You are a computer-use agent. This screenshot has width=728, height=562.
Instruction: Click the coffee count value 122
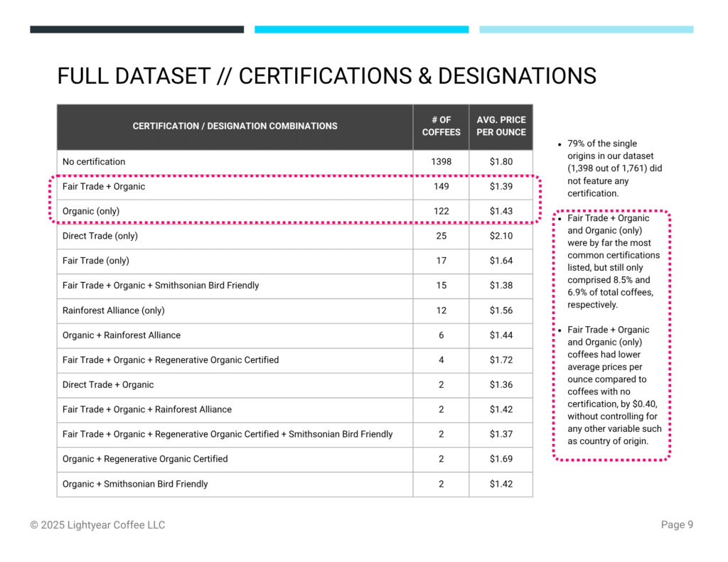point(441,211)
